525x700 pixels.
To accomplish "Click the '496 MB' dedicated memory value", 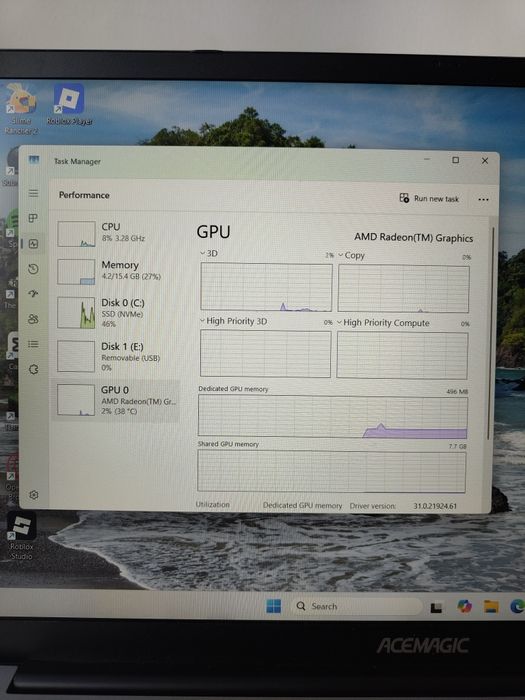I will 457,392.
